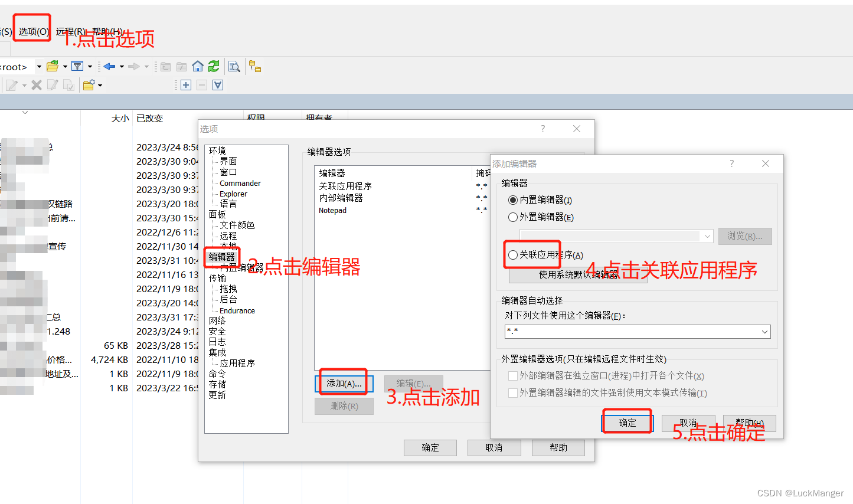Viewport: 853px width, 504px height.
Task: Select 编辑器 in the options tree
Action: pos(222,257)
